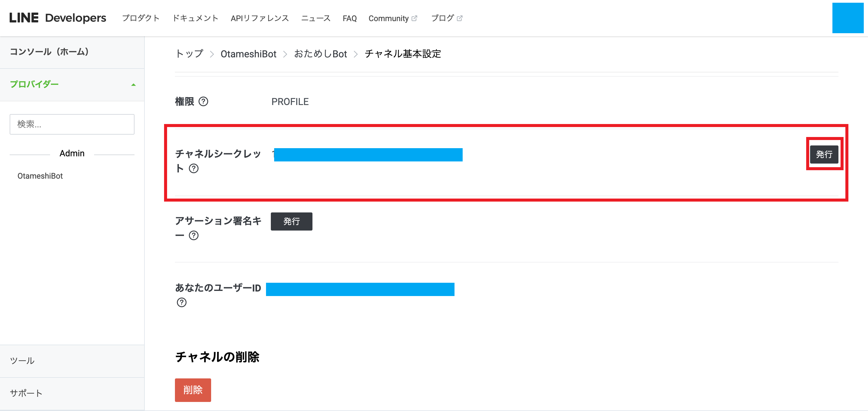The width and height of the screenshot is (868, 411).
Task: Open the プロダクト menu
Action: click(141, 18)
